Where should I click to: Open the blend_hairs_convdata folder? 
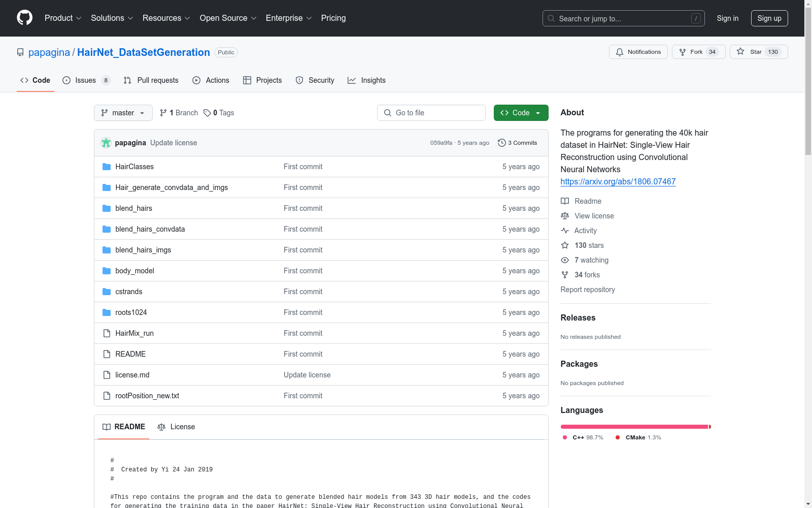150,229
